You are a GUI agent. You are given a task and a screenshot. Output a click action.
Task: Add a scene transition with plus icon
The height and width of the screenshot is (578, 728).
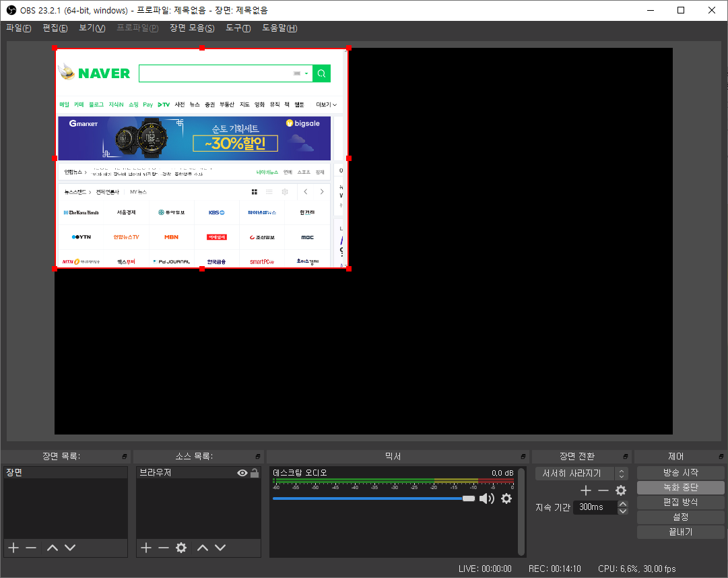click(586, 490)
